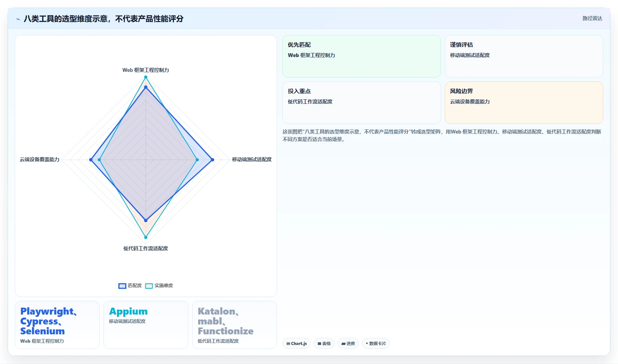The image size is (618, 364).
Task: Click the Chart.js chip
Action: coord(296,343)
